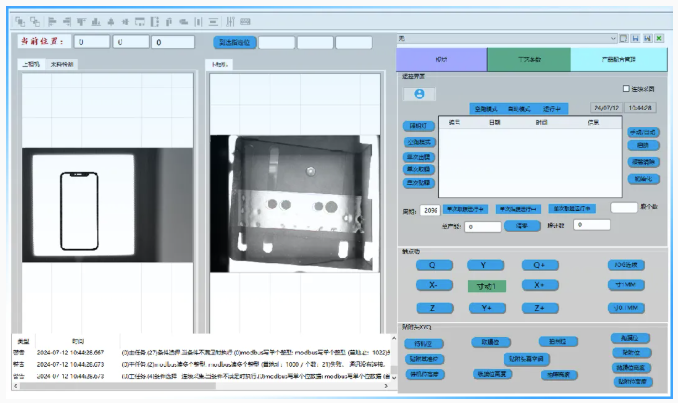678x403 pixels.
Task: Tick the checkbox above the date field
Action: tap(626, 88)
